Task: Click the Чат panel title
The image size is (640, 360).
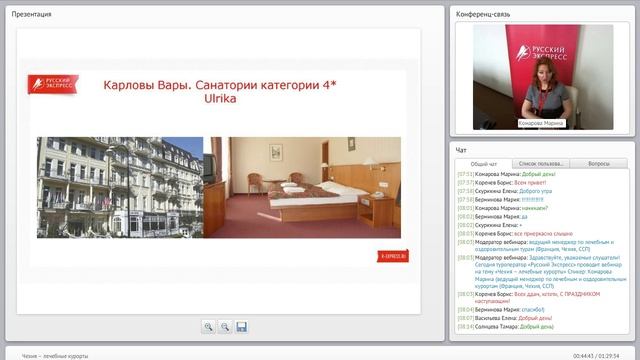Action: 461,150
